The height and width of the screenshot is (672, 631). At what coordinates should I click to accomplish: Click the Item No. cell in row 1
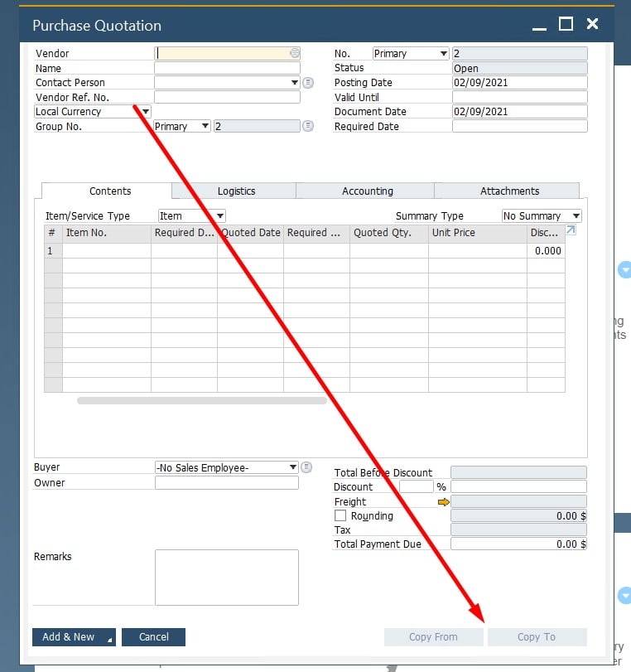[x=107, y=251]
